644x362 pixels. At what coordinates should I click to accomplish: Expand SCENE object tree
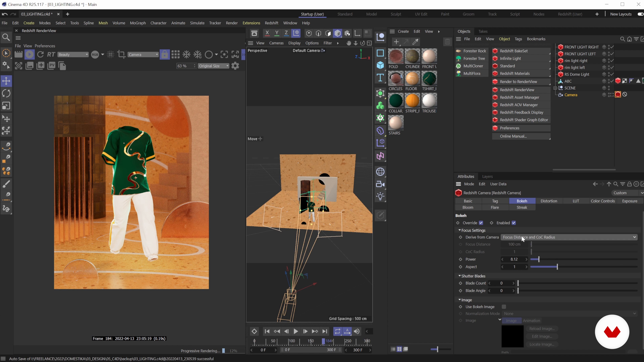[x=555, y=88]
